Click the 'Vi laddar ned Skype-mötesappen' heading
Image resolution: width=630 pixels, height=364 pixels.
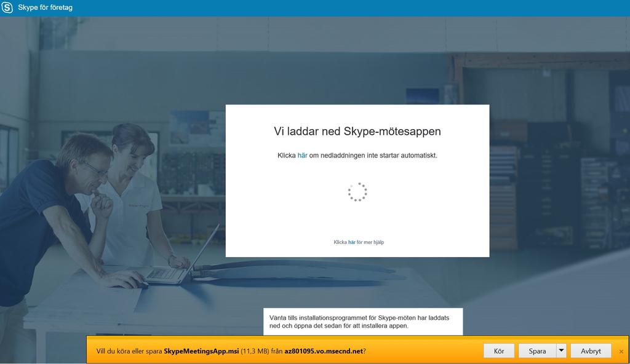[357, 132]
